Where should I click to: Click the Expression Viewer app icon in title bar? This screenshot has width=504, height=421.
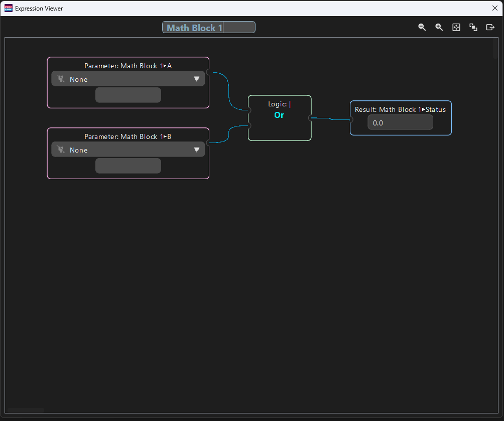8,9
